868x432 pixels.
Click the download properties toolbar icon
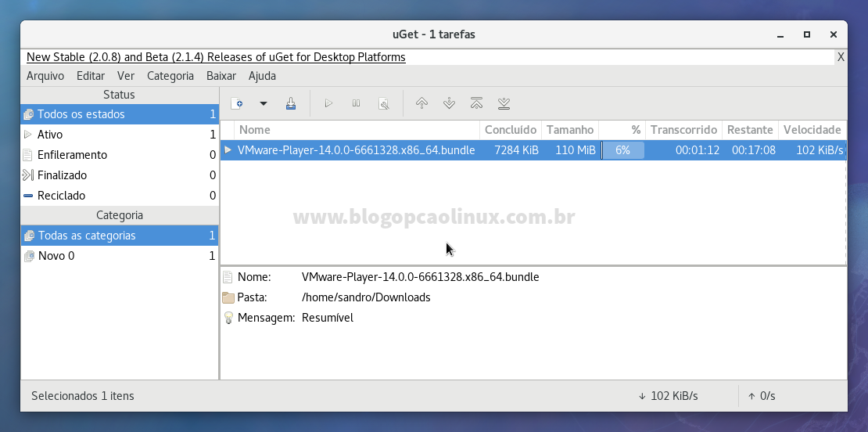pyautogui.click(x=384, y=103)
